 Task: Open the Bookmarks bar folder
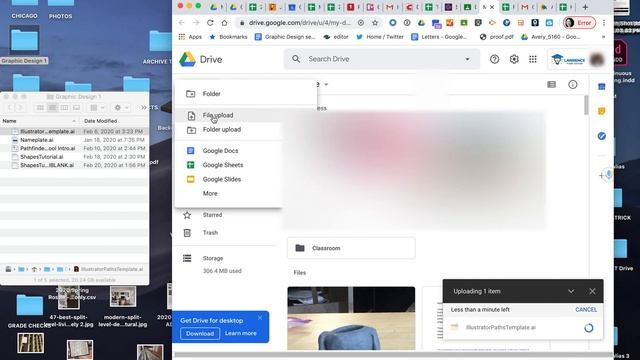click(228, 37)
